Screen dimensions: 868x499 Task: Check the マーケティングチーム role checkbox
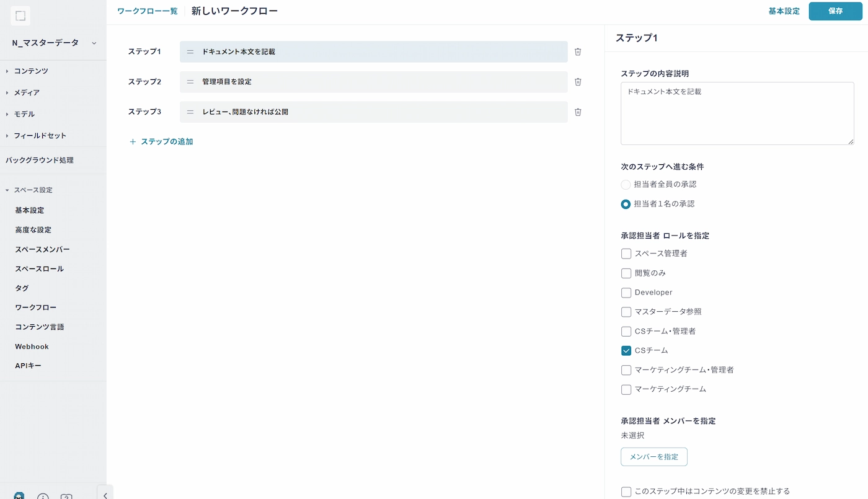626,389
